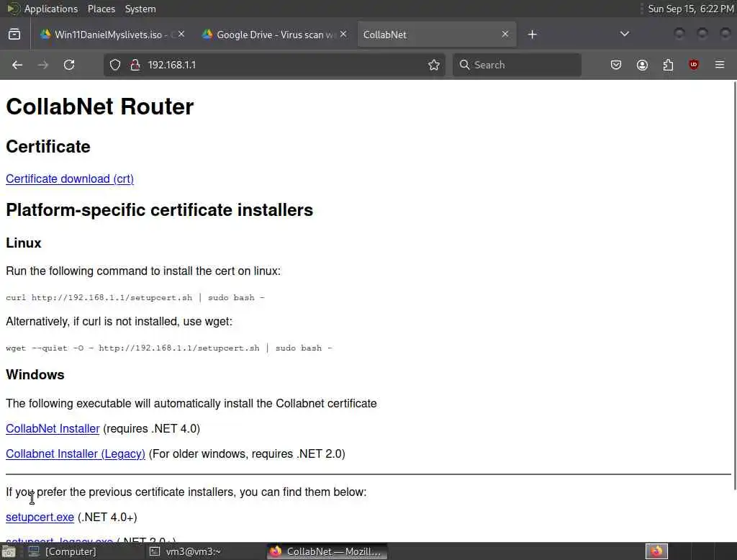
Task: Open a new tab with plus button
Action: 532,35
